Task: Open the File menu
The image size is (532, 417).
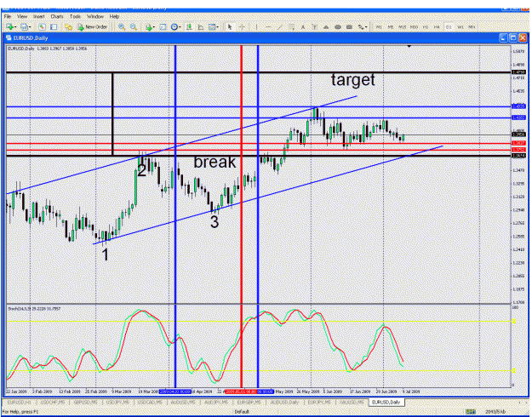Action: (7, 16)
